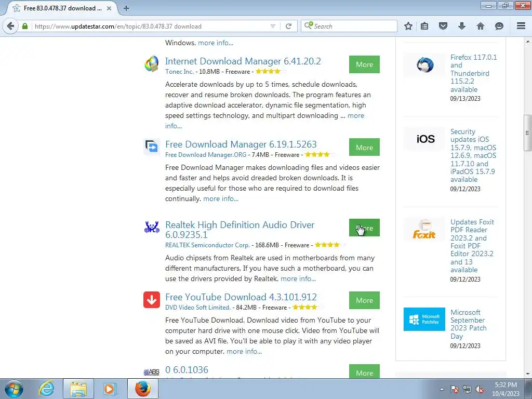
Task: Open Windows Explorer folder from taskbar
Action: 78,389
